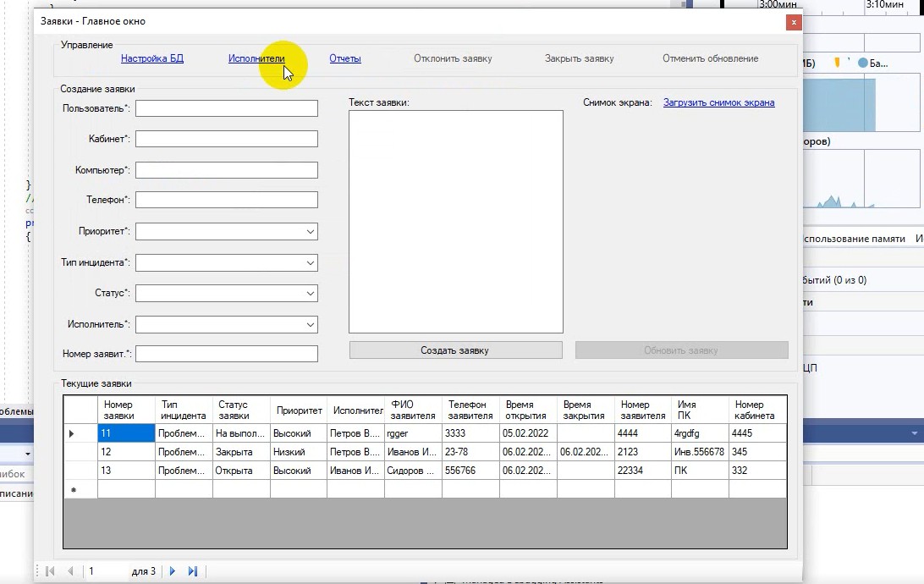Open the Исполнитель dropdown
The height and width of the screenshot is (584, 924).
tap(226, 325)
